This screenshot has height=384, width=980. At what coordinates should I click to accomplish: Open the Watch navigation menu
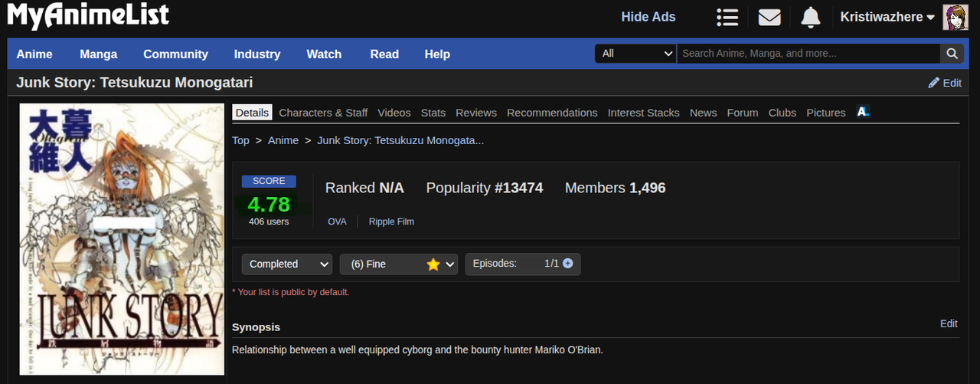(324, 54)
